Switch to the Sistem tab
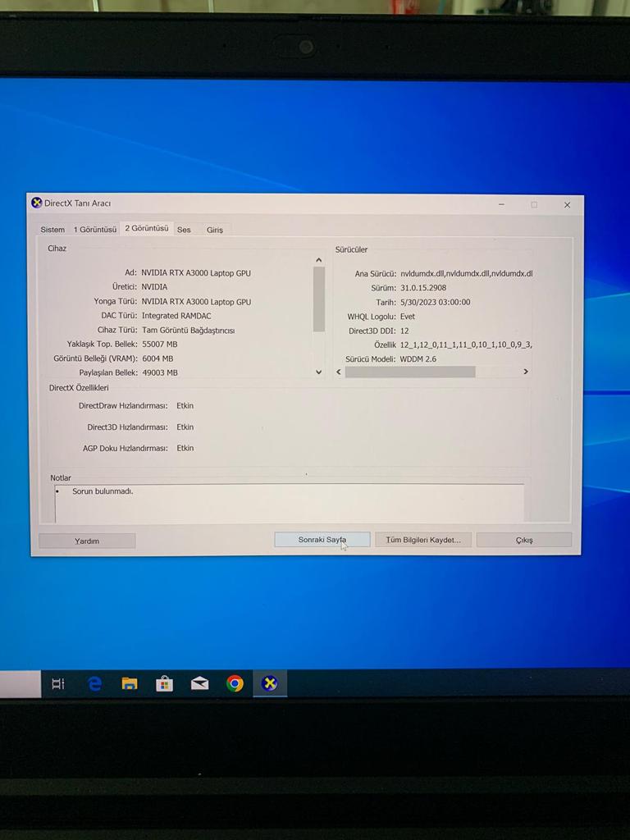 52,230
